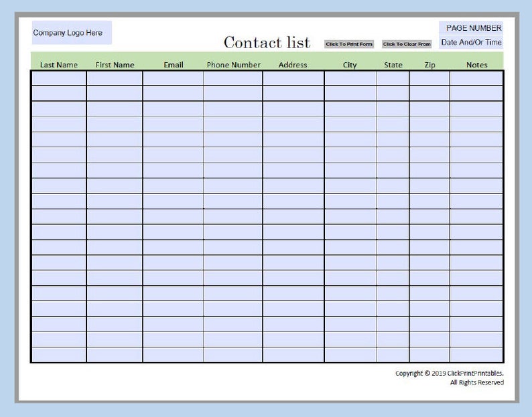Click the PAGE NUMBER field

pos(471,28)
